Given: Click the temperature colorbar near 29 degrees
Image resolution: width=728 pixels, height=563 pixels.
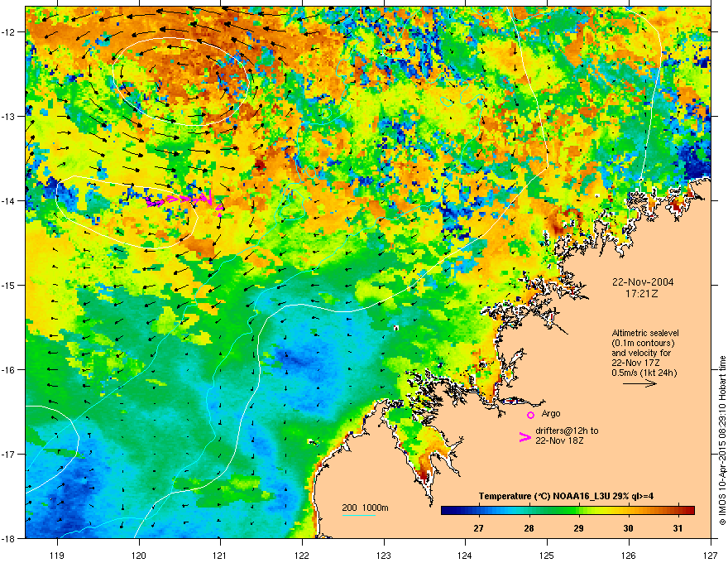Looking at the screenshot, I should tap(578, 511).
